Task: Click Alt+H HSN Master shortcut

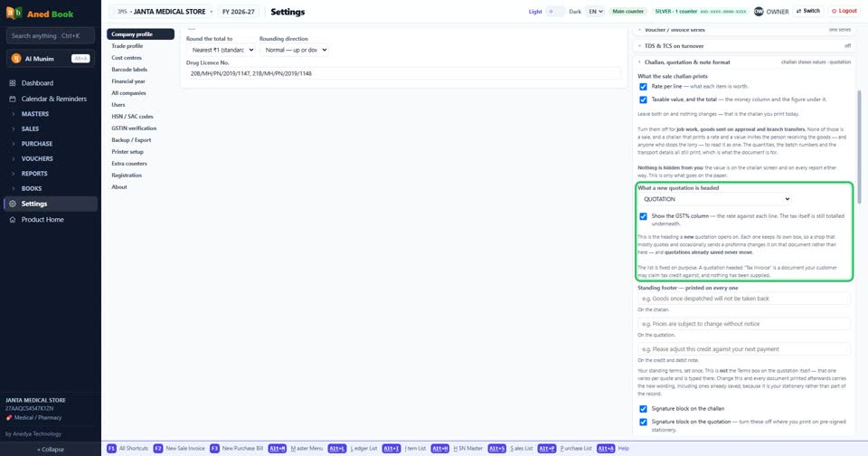Action: [457, 448]
